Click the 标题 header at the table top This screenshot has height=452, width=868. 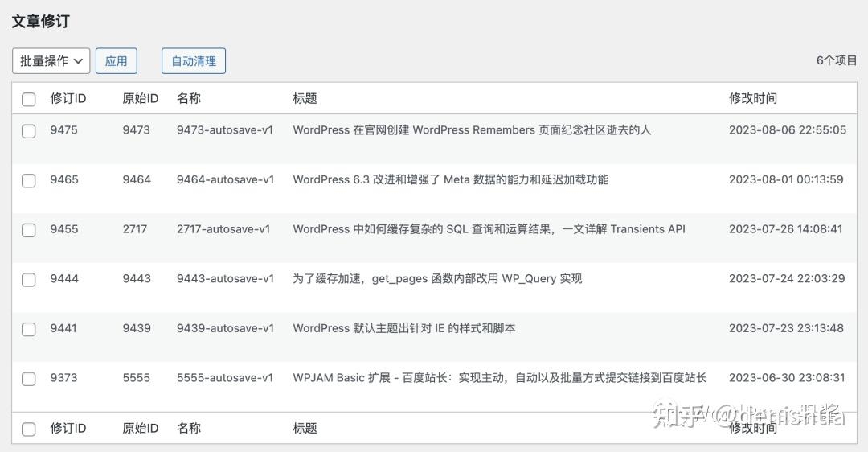pos(305,99)
